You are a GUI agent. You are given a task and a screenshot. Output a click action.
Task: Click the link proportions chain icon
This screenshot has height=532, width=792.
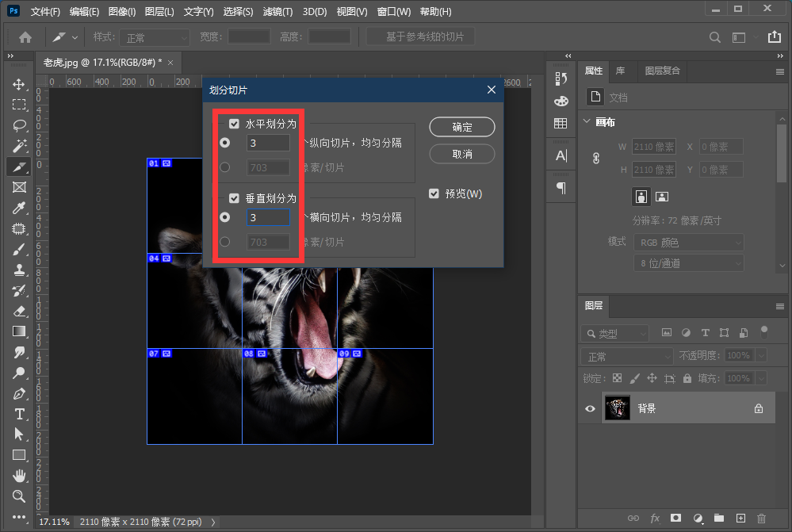pyautogui.click(x=596, y=159)
